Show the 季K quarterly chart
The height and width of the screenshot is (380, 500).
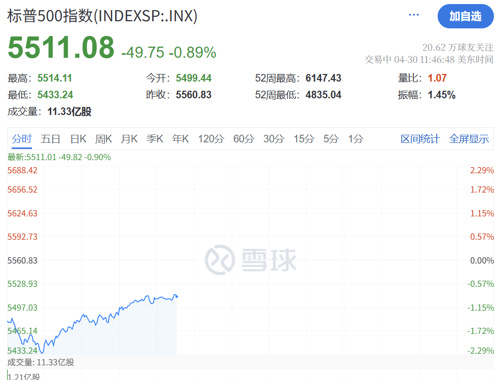(155, 139)
